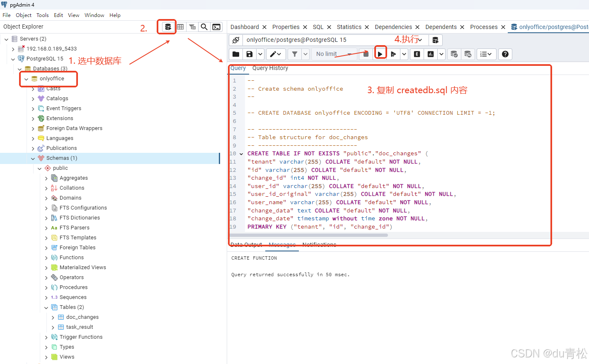The image size is (589, 364).
Task: Open the Macros list icon
Action: [x=486, y=54]
